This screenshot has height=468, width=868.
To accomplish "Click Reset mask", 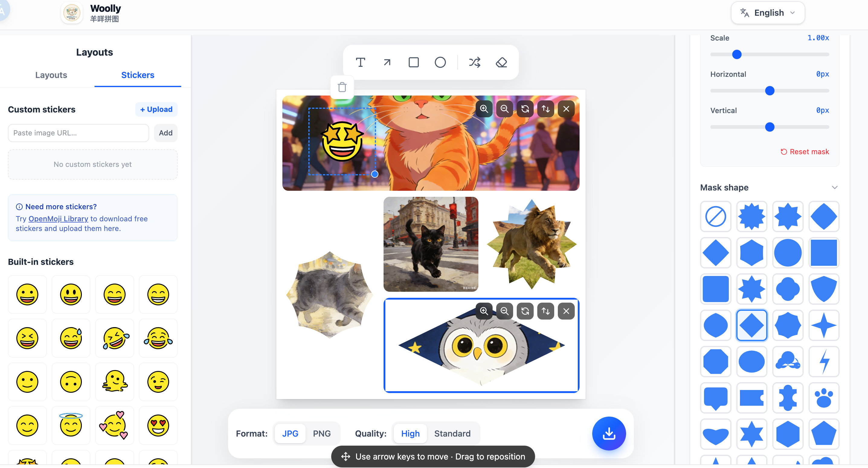I will pyautogui.click(x=805, y=152).
